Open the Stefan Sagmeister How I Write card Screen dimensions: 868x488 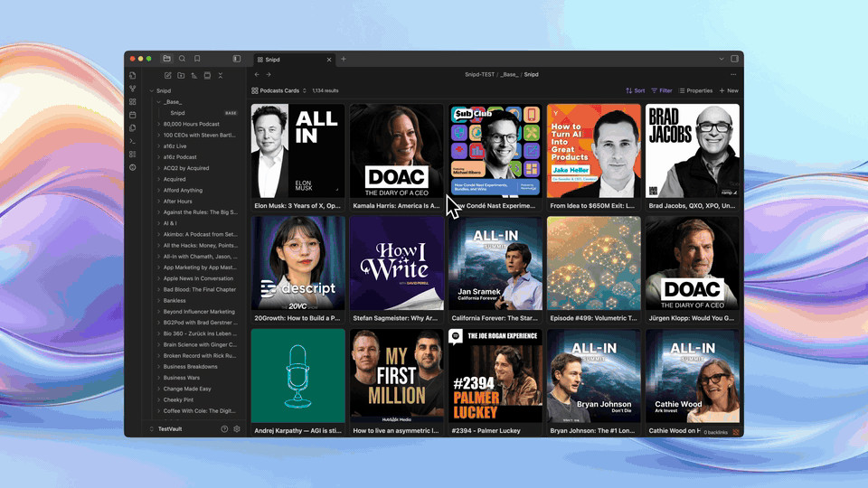point(396,270)
